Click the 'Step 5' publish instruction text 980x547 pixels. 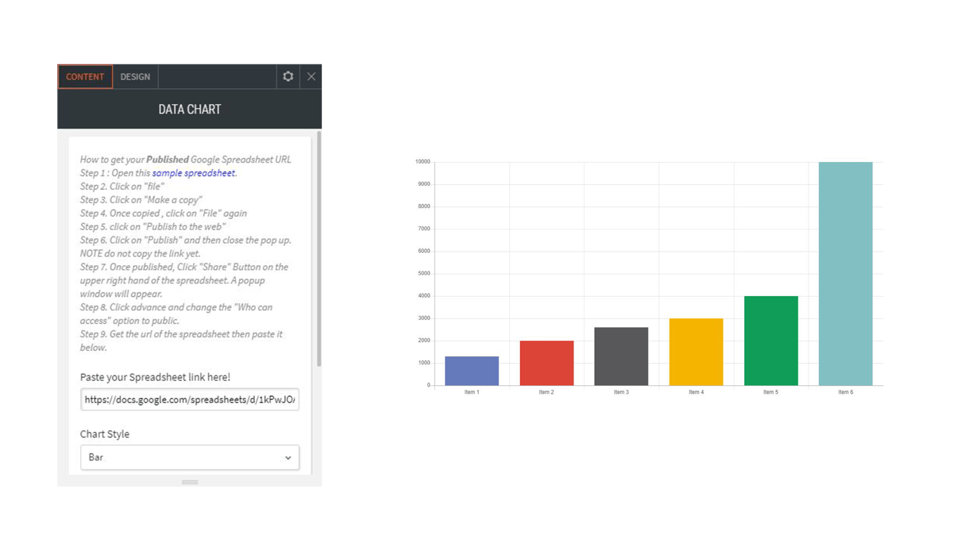[153, 227]
